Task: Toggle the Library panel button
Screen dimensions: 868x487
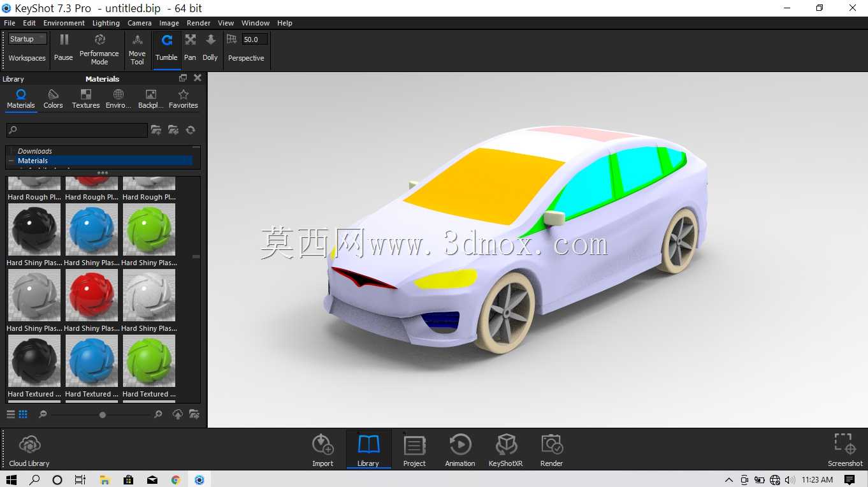Action: (368, 450)
